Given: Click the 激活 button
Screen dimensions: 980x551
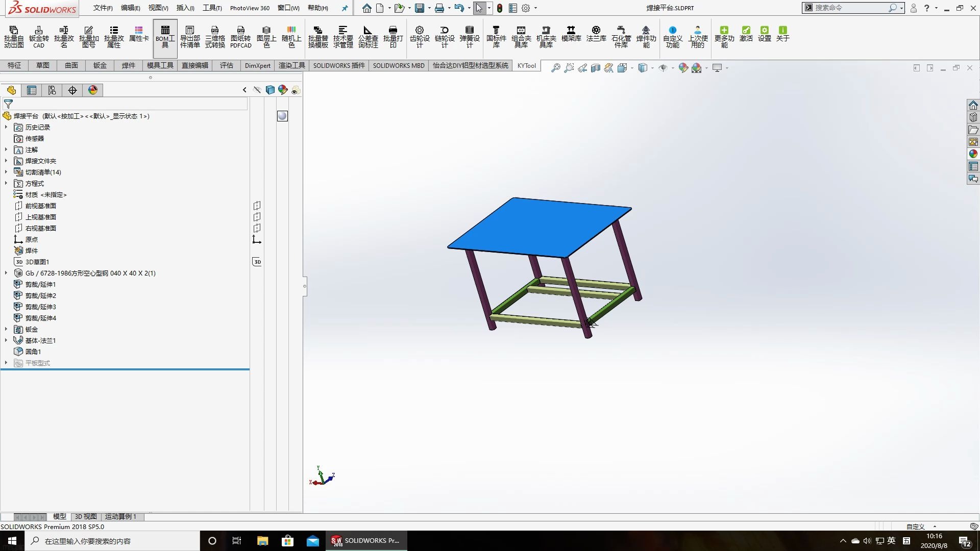Looking at the screenshot, I should [746, 36].
